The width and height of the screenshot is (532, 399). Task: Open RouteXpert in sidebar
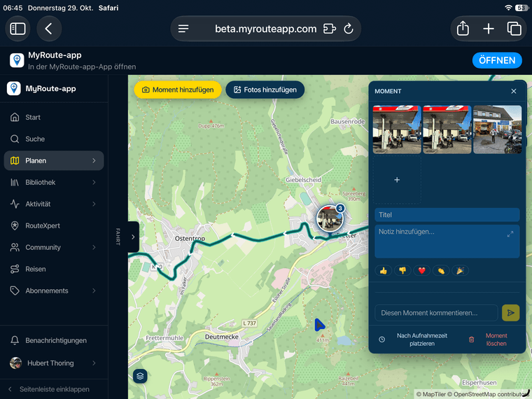54,226
